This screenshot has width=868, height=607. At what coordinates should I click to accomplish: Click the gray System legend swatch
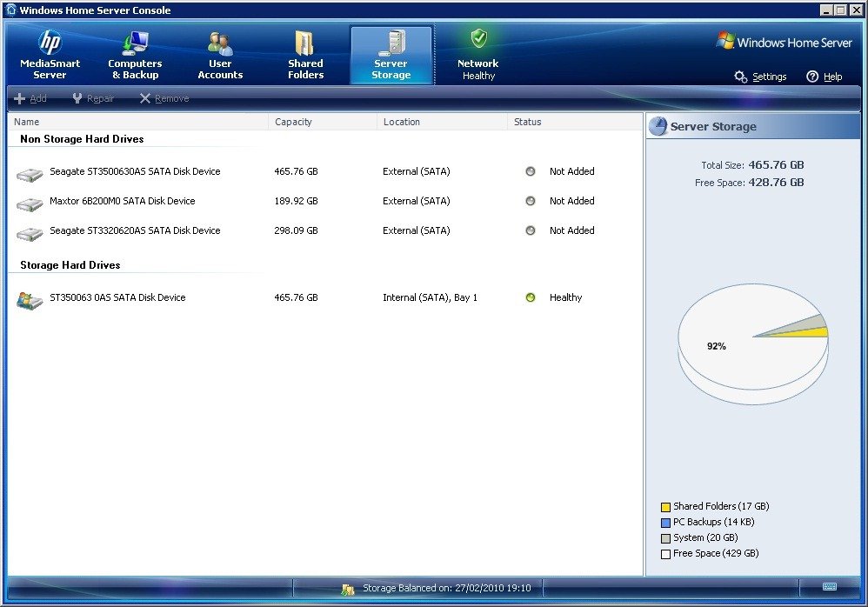666,538
